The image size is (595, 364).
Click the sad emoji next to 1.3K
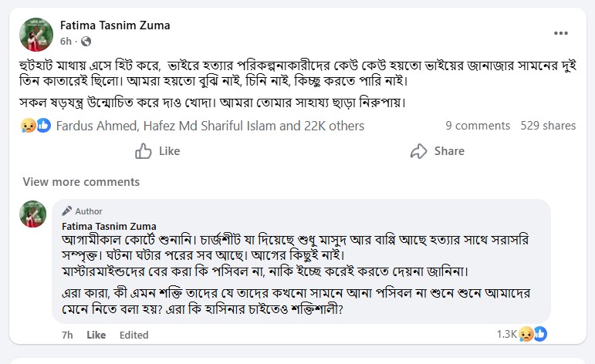pos(526,335)
